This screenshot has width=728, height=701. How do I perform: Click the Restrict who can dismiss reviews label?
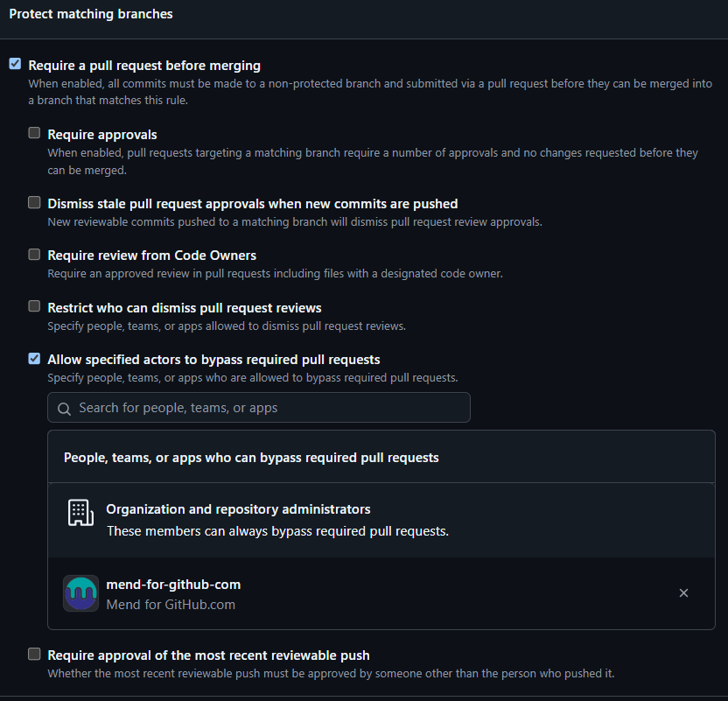point(184,307)
